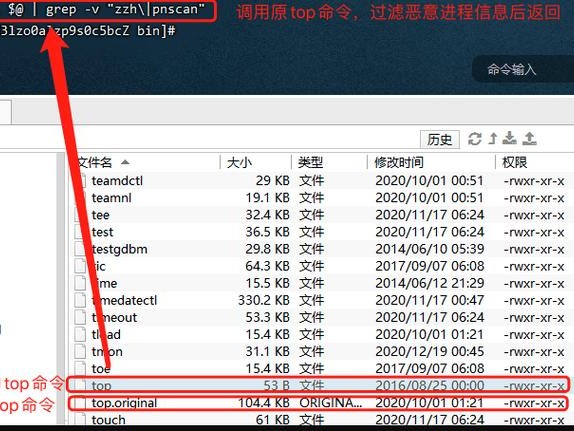Click the ORIGINA... type cell
Image resolution: width=574 pixels, height=431 pixels.
pos(331,403)
